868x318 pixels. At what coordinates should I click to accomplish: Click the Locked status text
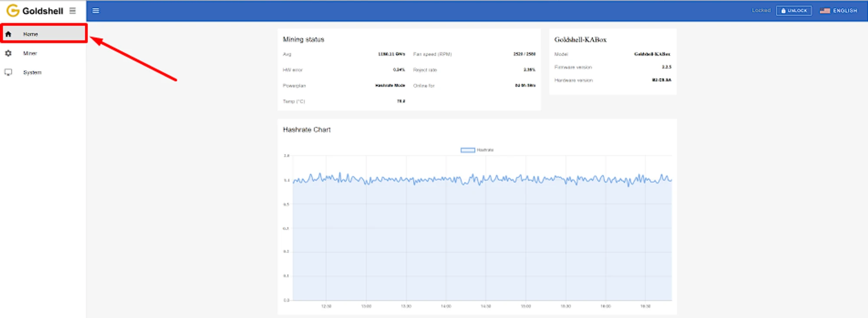(x=761, y=10)
